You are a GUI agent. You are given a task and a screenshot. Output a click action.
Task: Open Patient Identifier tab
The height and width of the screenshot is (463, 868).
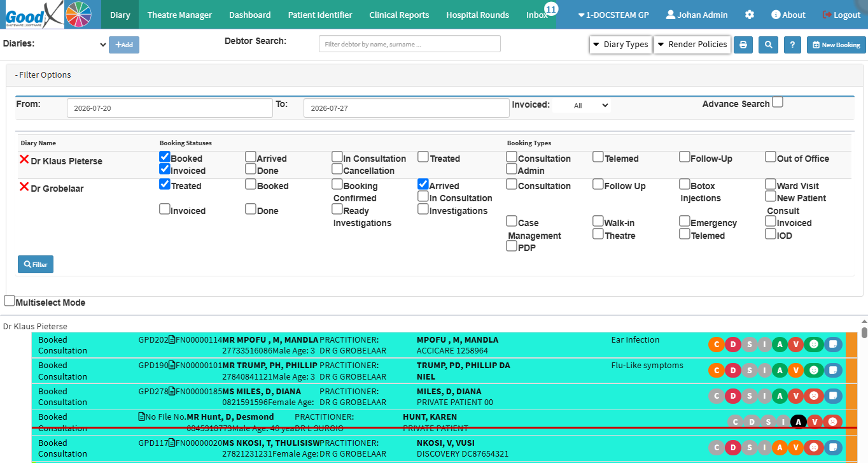[x=320, y=15]
